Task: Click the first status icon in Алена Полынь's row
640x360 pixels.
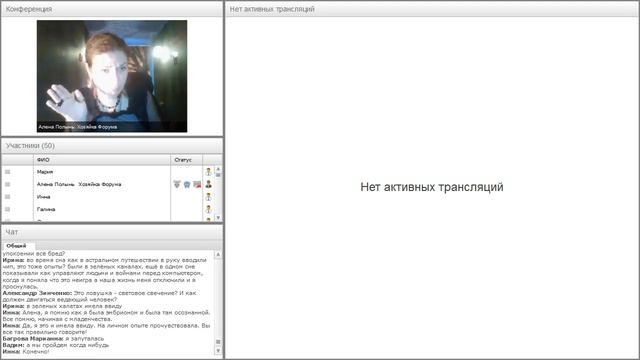Action: 177,184
